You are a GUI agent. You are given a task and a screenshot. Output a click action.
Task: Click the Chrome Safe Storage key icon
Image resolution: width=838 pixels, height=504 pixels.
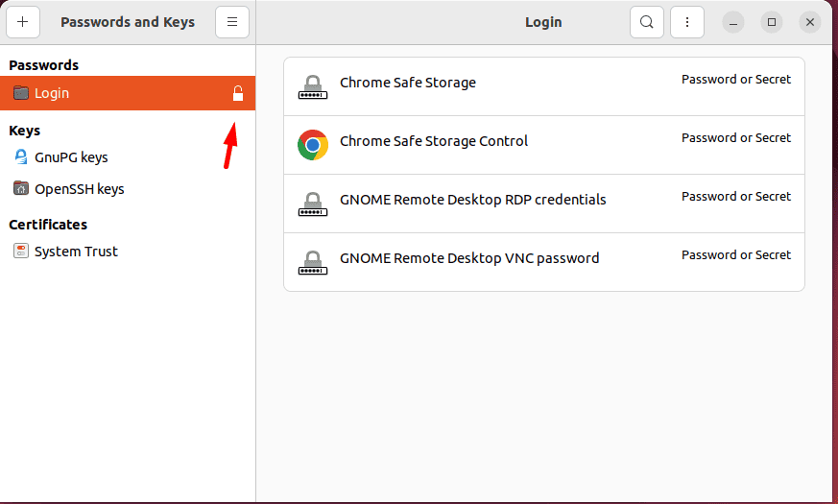(312, 87)
